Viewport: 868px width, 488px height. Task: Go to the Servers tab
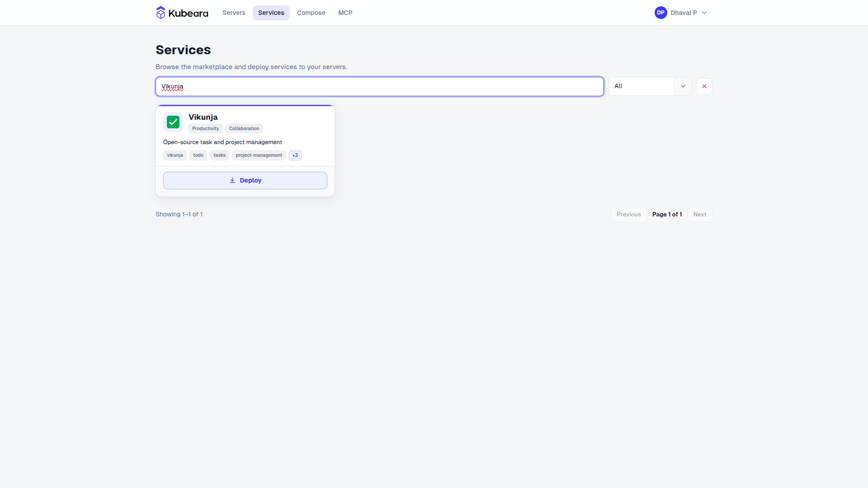pyautogui.click(x=234, y=13)
